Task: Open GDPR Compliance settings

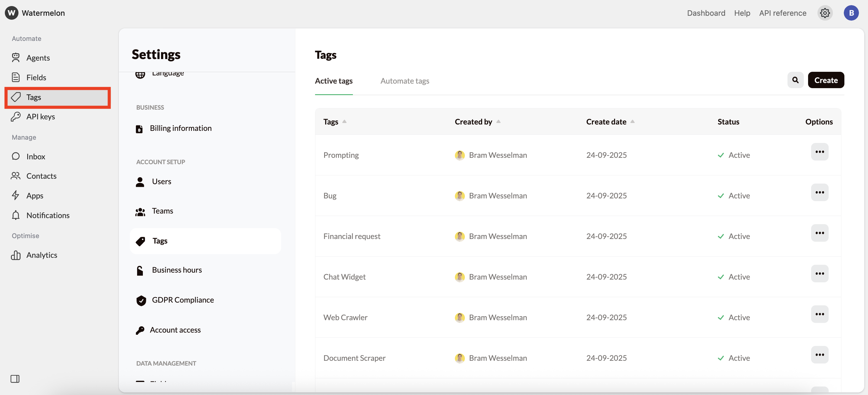Action: point(182,300)
